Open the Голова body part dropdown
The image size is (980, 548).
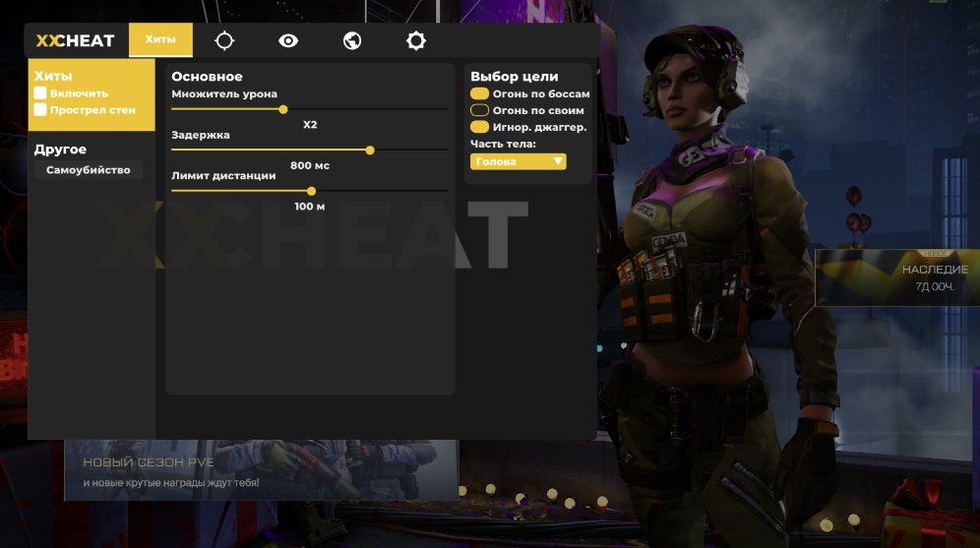[x=519, y=161]
